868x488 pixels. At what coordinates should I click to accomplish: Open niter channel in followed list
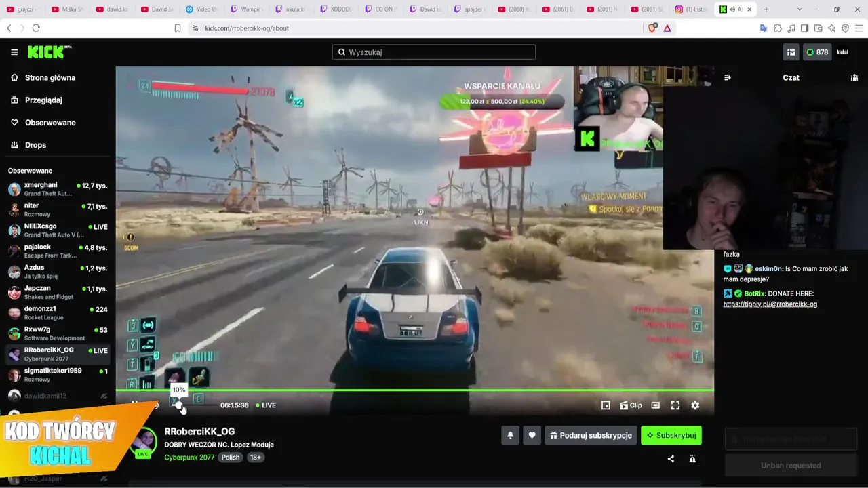click(58, 210)
